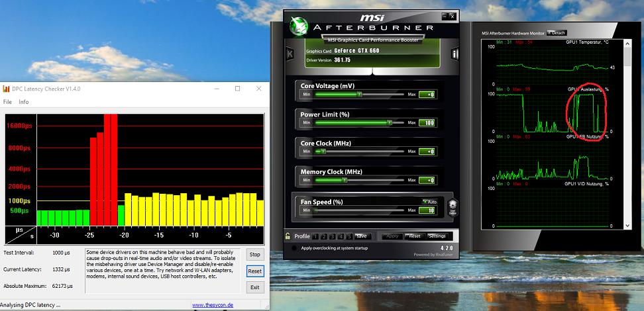Click the Analysing DPC latency status text
This screenshot has width=644, height=311.
(30, 305)
